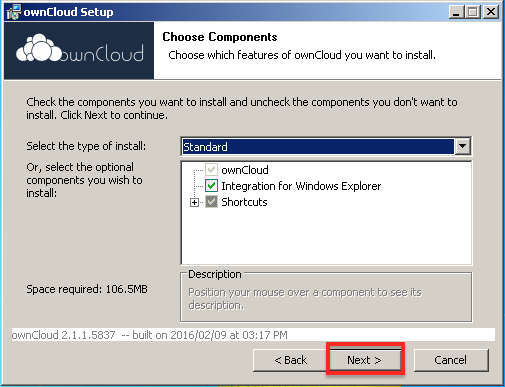Expand the Shortcuts tree node plus sign
The height and width of the screenshot is (387, 505).
194,202
